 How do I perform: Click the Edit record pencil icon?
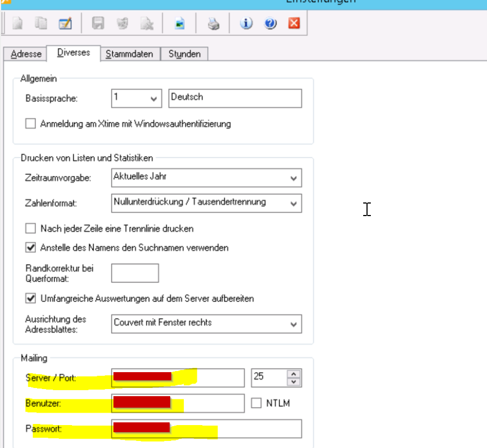coord(65,23)
